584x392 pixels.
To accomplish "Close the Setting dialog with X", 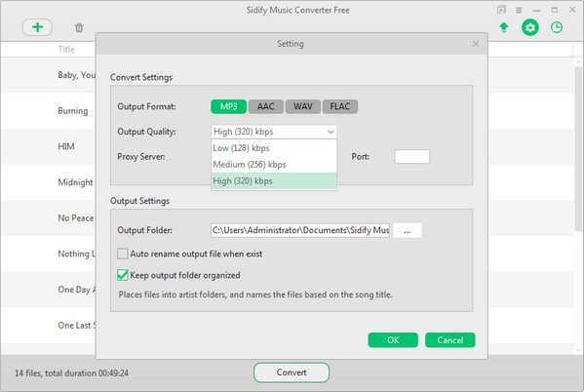I will coord(476,44).
